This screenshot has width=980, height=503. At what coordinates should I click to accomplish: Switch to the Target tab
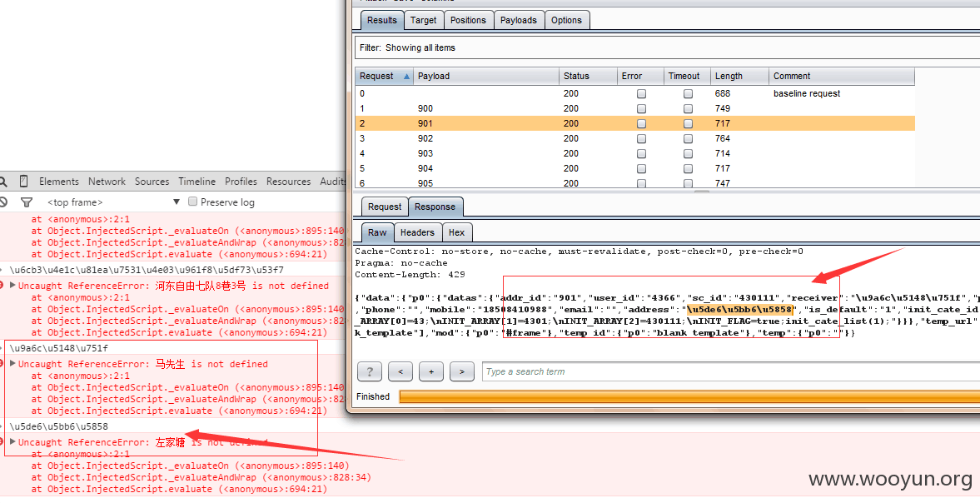coord(423,20)
